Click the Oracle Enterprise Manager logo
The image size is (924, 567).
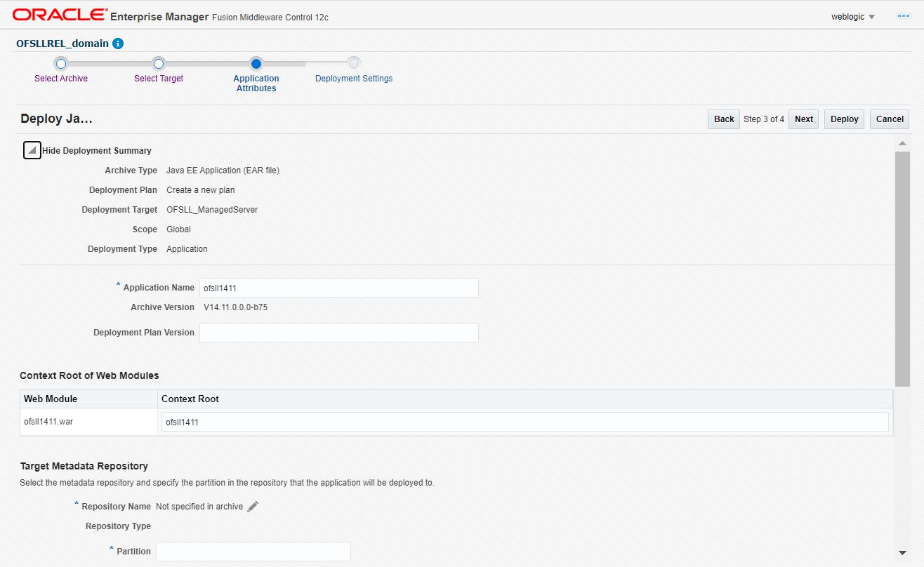pyautogui.click(x=60, y=15)
